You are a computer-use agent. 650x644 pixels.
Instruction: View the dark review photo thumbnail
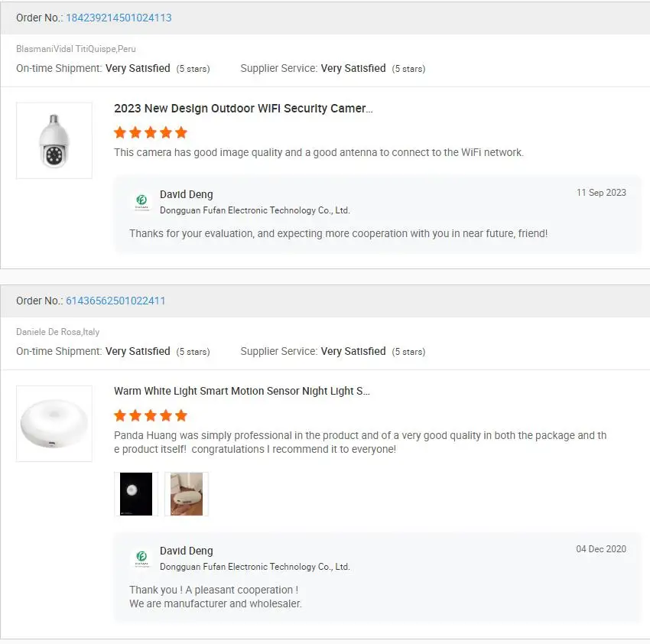[136, 494]
